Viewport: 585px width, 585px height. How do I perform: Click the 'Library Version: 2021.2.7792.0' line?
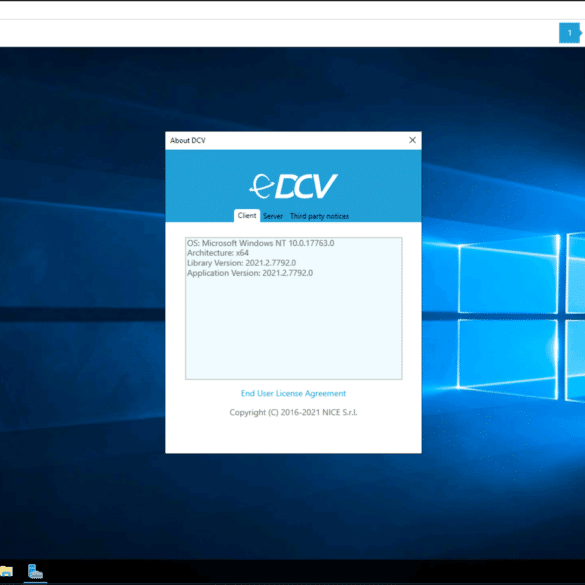coord(241,263)
